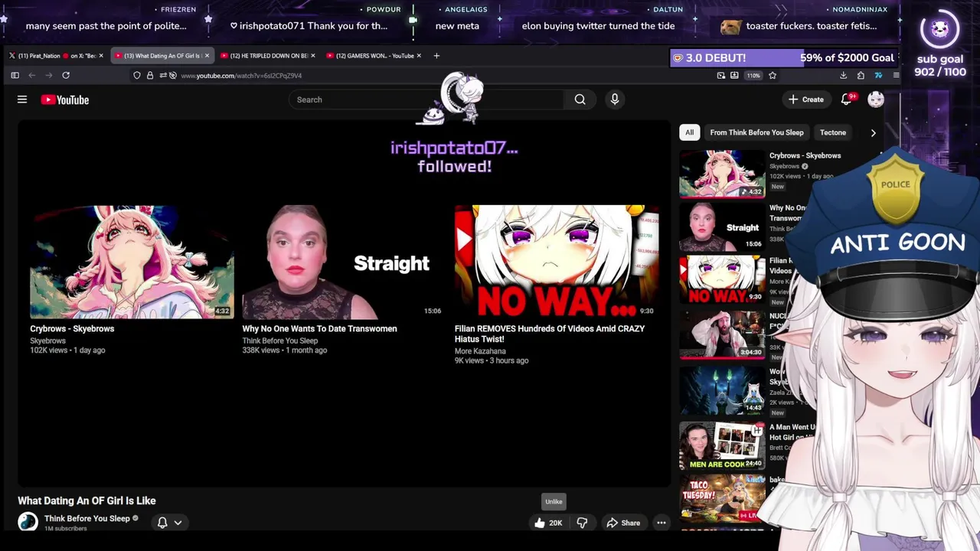Reload the page in the browser toolbar

click(66, 75)
